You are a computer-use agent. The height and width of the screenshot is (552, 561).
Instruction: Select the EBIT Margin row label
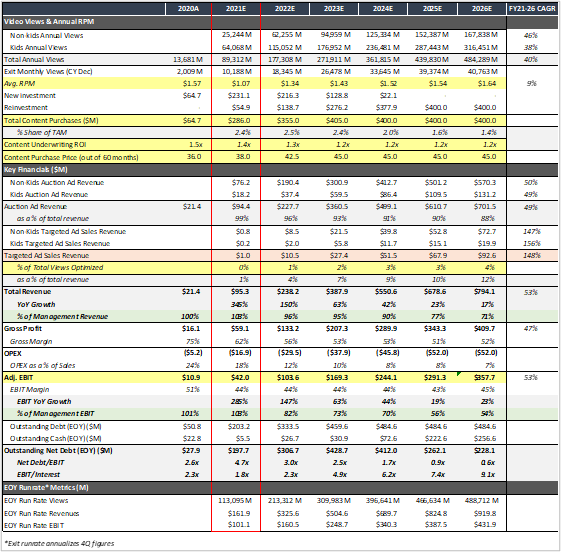click(x=29, y=389)
